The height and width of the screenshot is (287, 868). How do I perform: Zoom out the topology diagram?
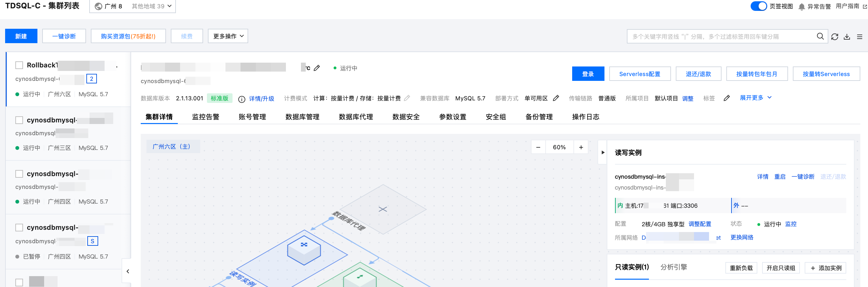(x=538, y=147)
